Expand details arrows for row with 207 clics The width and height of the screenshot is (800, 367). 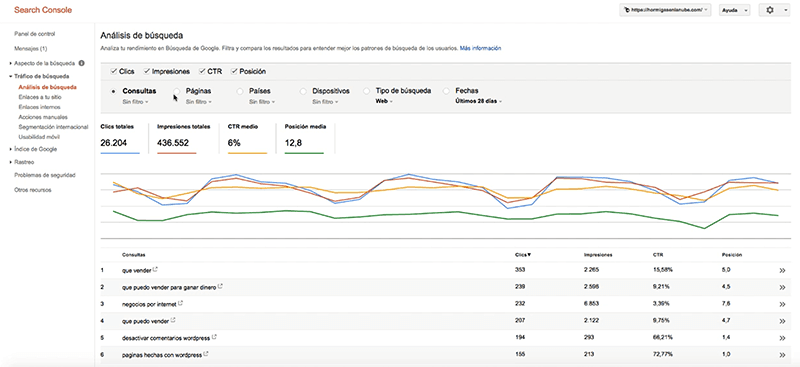(x=782, y=322)
